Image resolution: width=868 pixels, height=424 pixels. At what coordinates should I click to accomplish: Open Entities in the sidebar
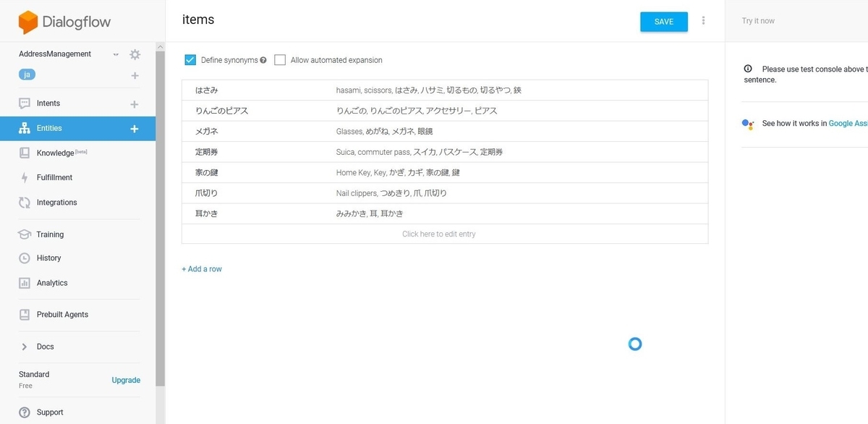click(x=49, y=128)
